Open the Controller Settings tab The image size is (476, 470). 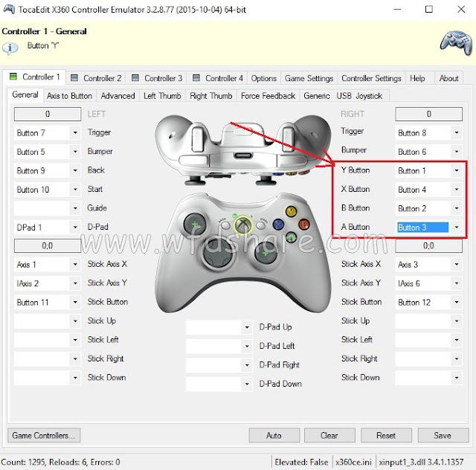(371, 78)
